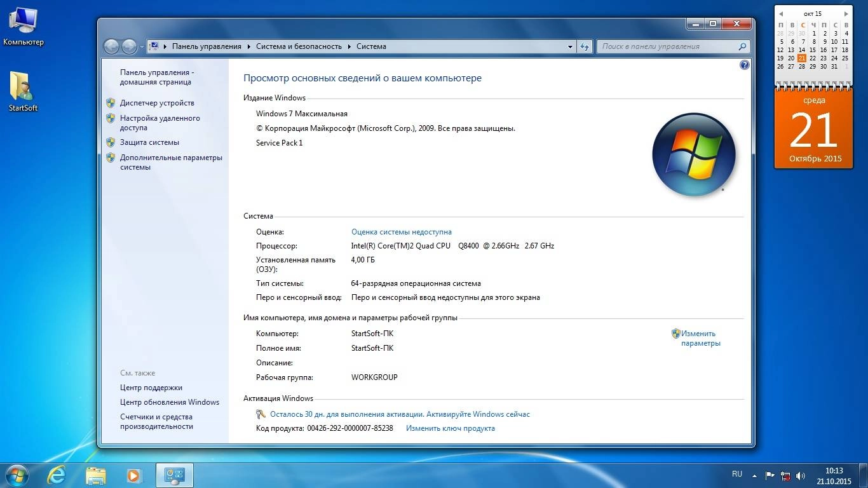This screenshot has height=488, width=868.
Task: Select the Компьютер desktop icon
Action: pos(24,27)
